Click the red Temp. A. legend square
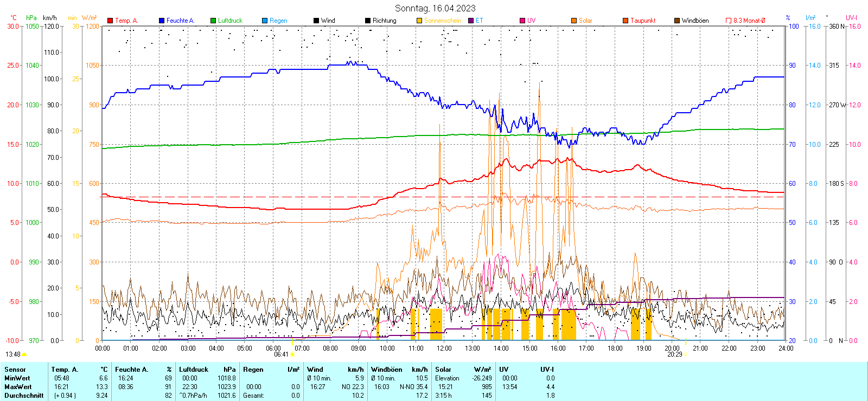This screenshot has width=868, height=401. pos(110,21)
